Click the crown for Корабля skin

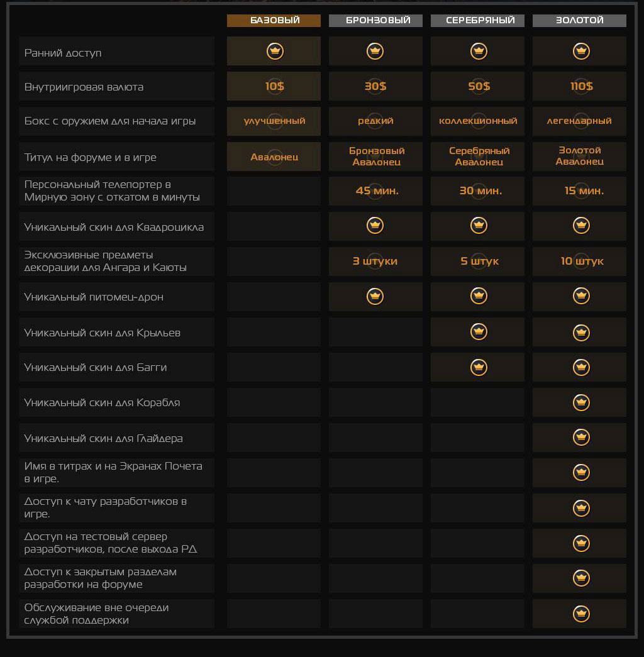click(581, 402)
